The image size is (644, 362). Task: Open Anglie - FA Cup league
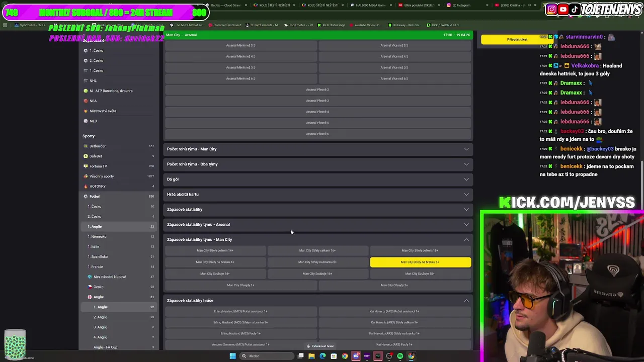(x=120, y=347)
